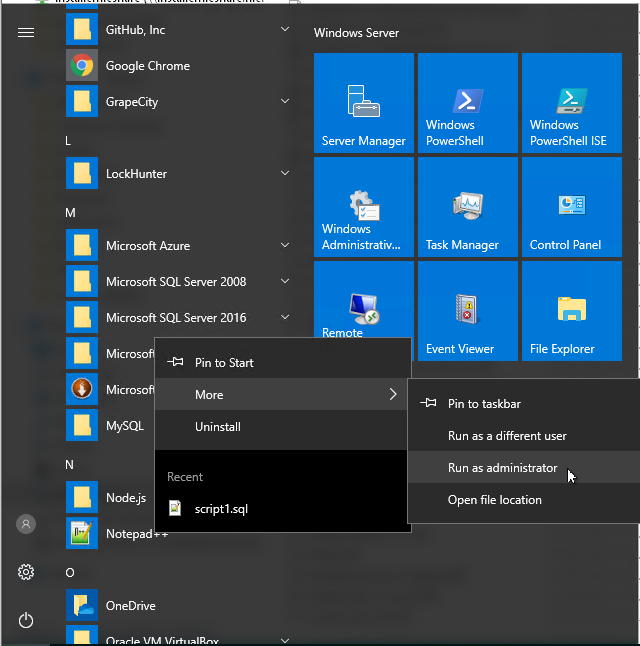Click the MySQL folder icon

tap(82, 425)
